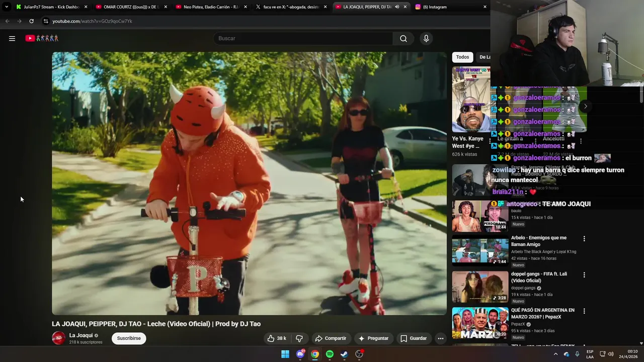The width and height of the screenshot is (644, 362).
Task: Switch to JulianPz7 Stream Kick Dashboard tab
Action: (x=51, y=7)
